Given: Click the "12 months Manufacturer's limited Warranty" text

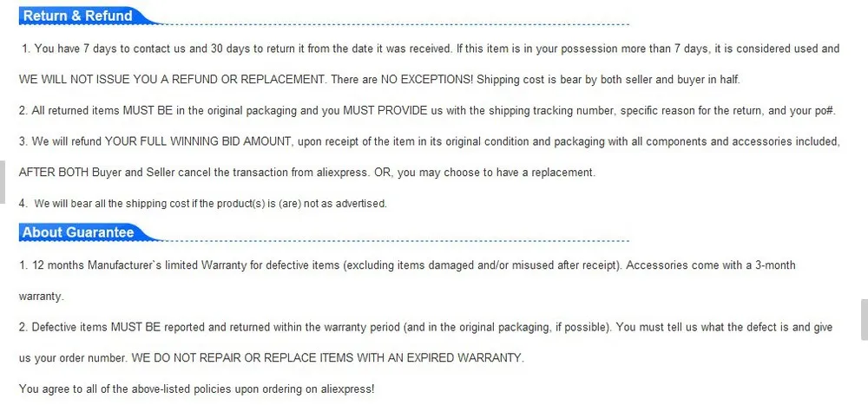Looking at the screenshot, I should (140, 265).
